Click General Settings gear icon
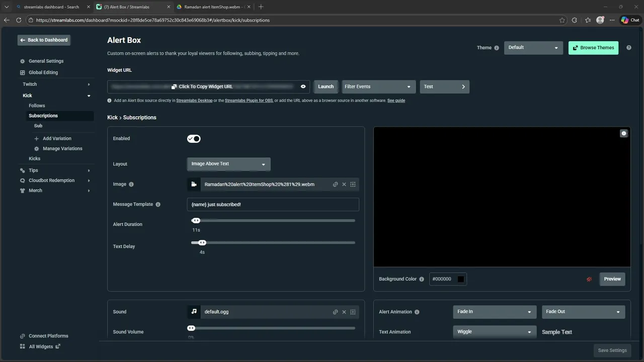Viewport: 644px width, 362px height. coord(23,61)
